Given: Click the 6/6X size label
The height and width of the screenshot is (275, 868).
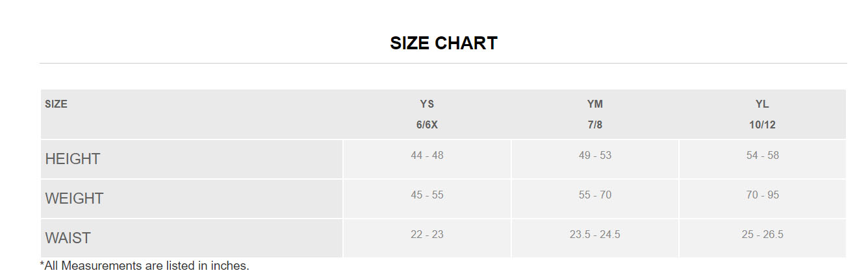Looking at the screenshot, I should (427, 125).
